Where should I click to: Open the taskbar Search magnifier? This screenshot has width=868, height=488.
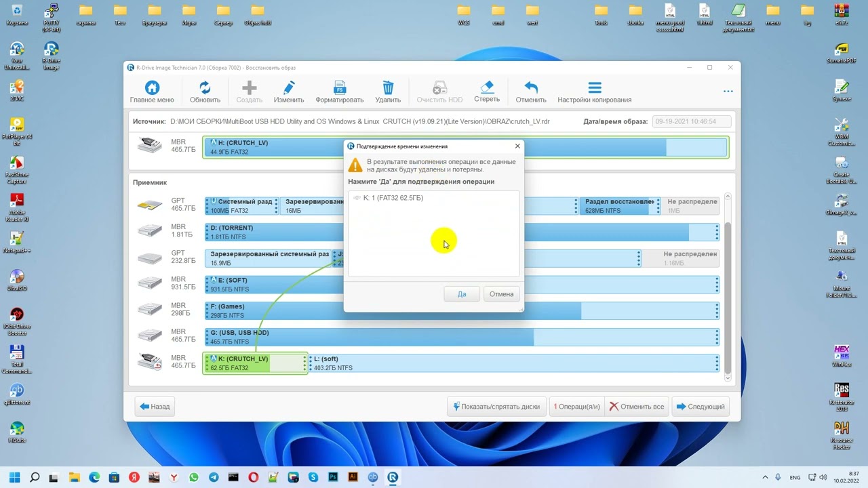[x=35, y=477]
